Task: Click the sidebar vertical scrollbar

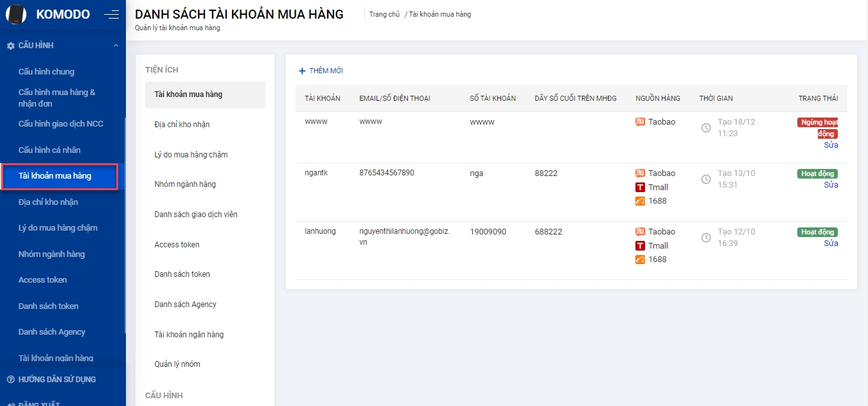Action: [x=125, y=225]
